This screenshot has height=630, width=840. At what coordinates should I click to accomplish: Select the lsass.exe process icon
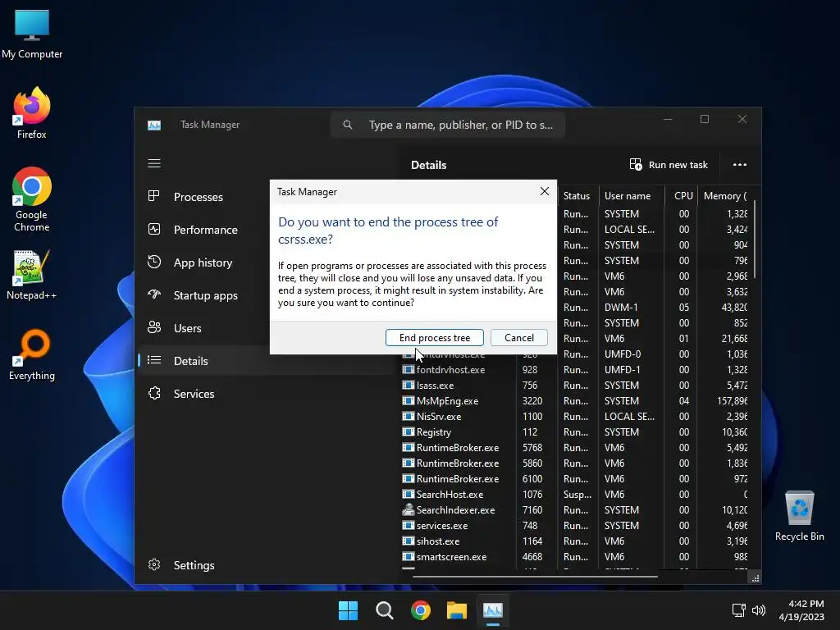pos(409,386)
